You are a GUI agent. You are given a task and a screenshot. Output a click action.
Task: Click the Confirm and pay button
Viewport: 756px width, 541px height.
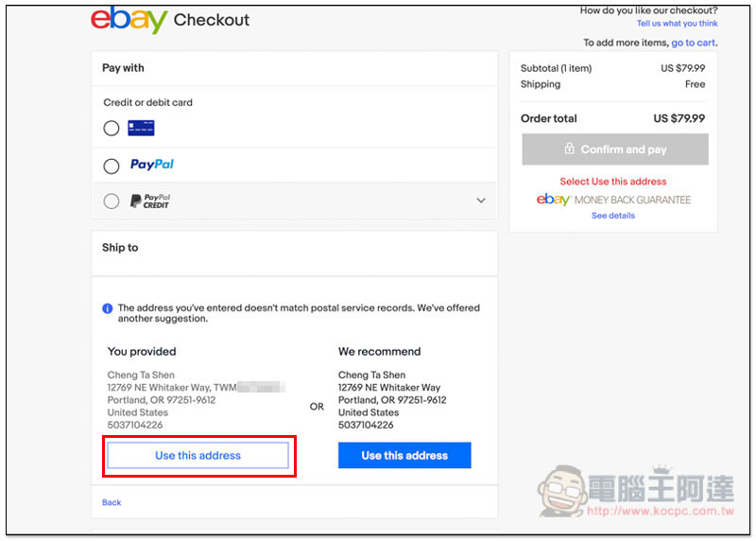coord(615,149)
